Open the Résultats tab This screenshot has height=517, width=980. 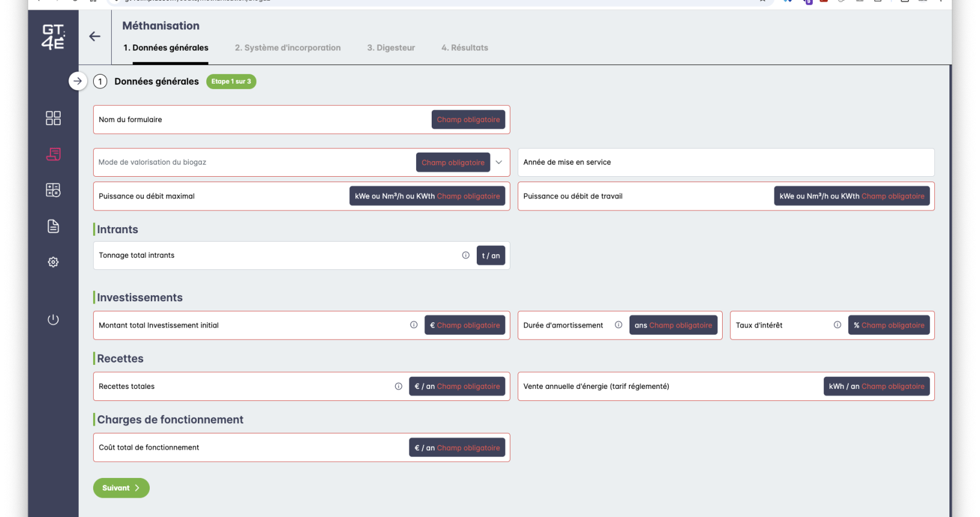click(x=464, y=48)
